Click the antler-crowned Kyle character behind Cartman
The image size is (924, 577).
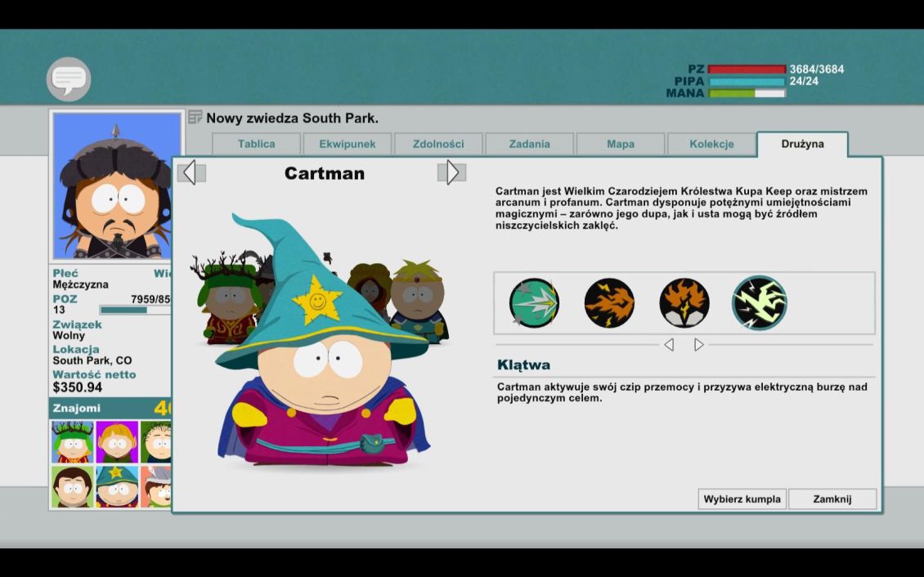point(227,300)
